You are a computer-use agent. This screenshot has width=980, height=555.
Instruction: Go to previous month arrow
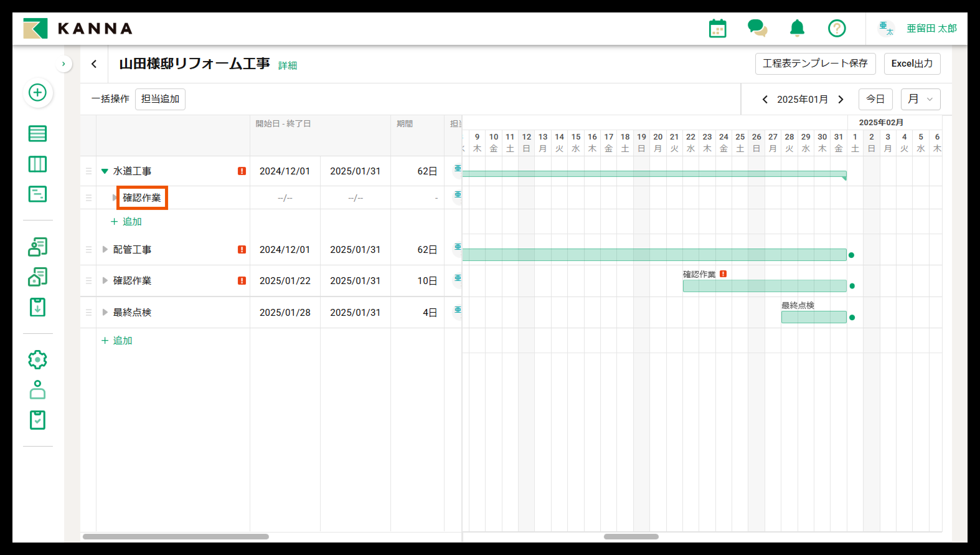(x=765, y=99)
